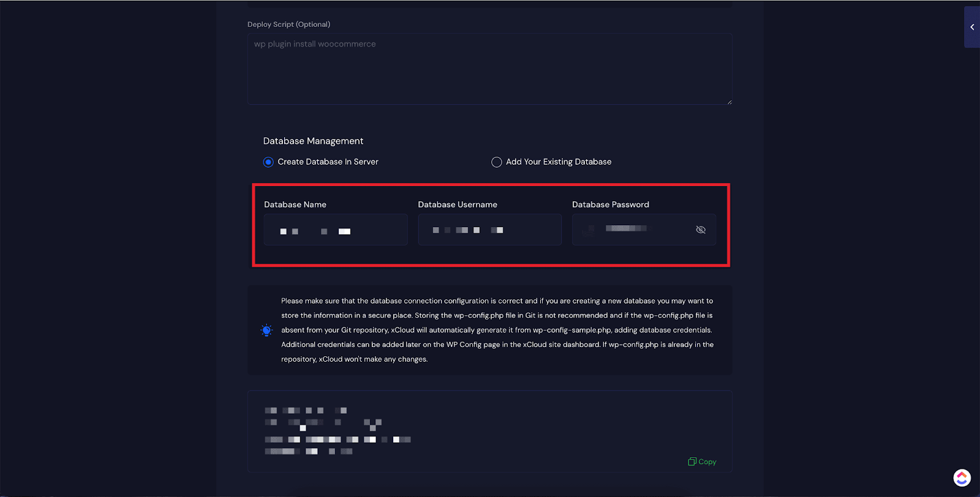Viewport: 980px width, 497px height.
Task: Click the Deploy Script (Optional) label
Action: [x=288, y=24]
